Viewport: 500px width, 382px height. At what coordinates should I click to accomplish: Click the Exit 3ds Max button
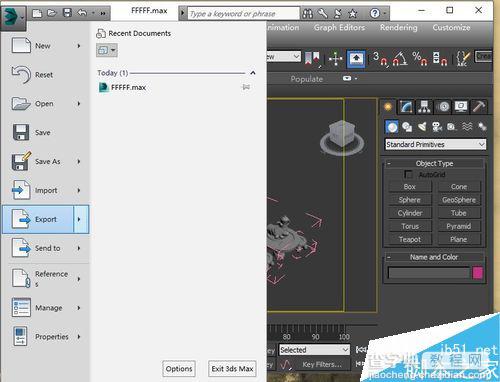click(x=232, y=369)
